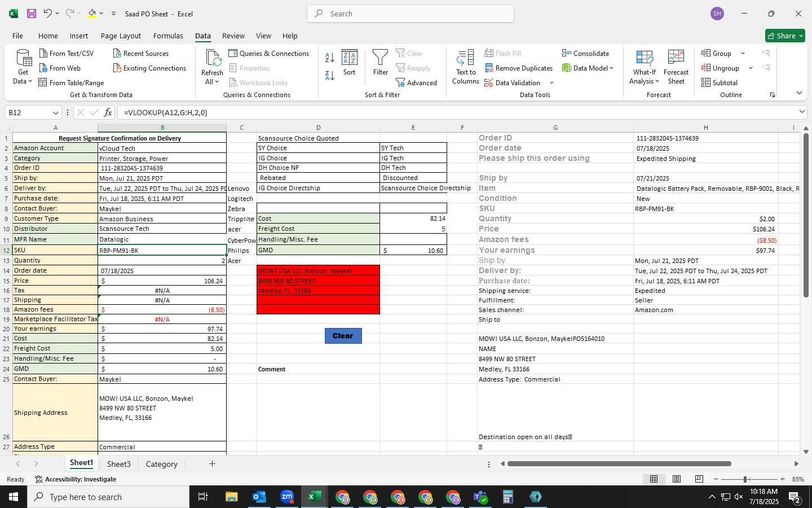This screenshot has height=508, width=812.
Task: Open Advanced filter options
Action: (x=417, y=82)
